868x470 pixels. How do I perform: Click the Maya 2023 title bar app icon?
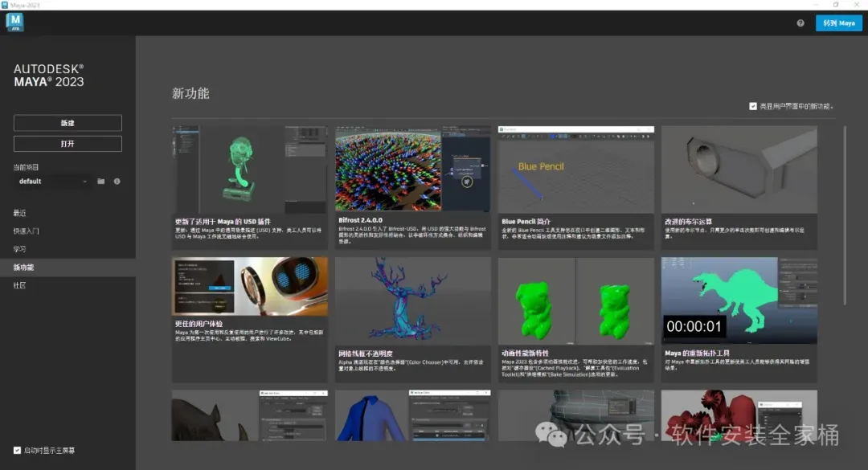pyautogui.click(x=5, y=5)
